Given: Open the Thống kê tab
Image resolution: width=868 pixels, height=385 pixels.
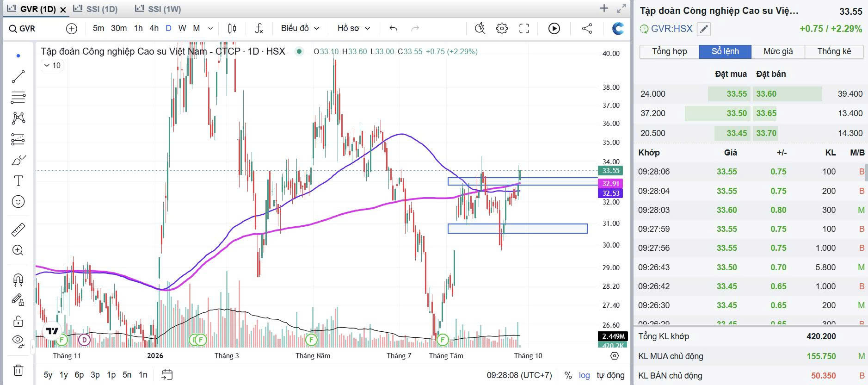Looking at the screenshot, I should coord(834,51).
